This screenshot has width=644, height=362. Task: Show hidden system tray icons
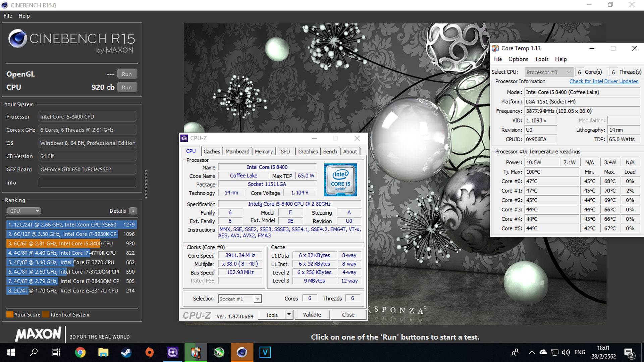point(532,352)
